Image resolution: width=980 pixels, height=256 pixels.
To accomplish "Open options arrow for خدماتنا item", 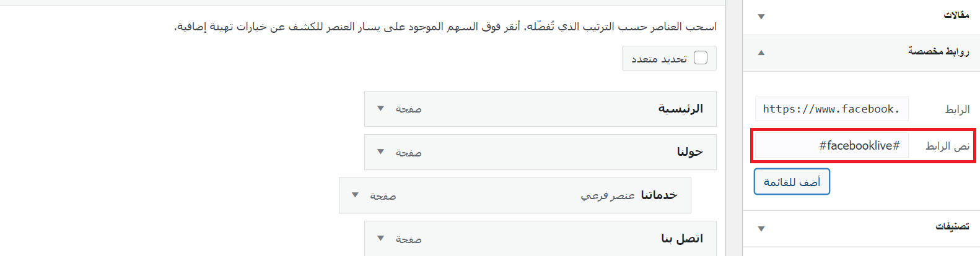I will click(x=355, y=195).
